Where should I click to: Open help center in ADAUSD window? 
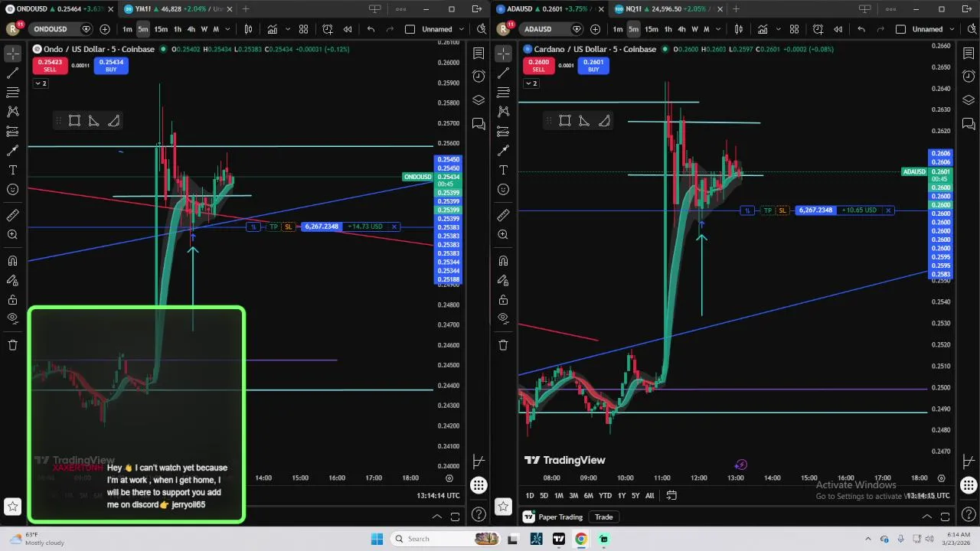pos(969,514)
